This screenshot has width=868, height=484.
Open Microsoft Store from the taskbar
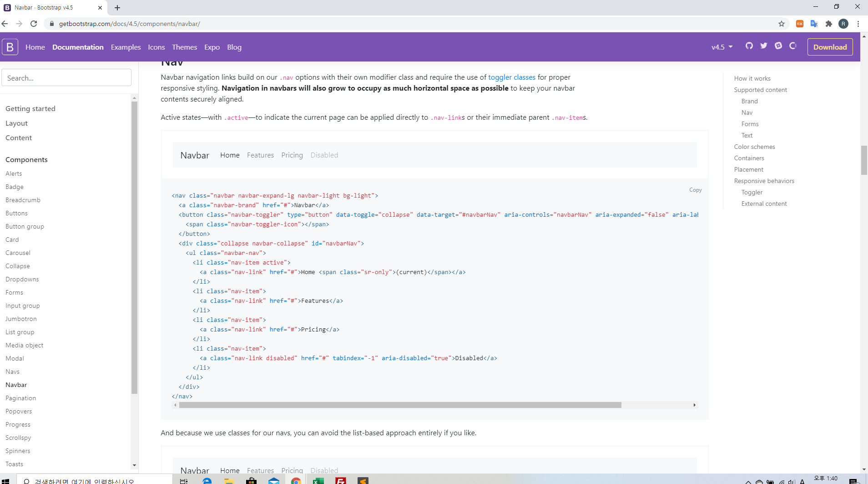click(x=251, y=481)
